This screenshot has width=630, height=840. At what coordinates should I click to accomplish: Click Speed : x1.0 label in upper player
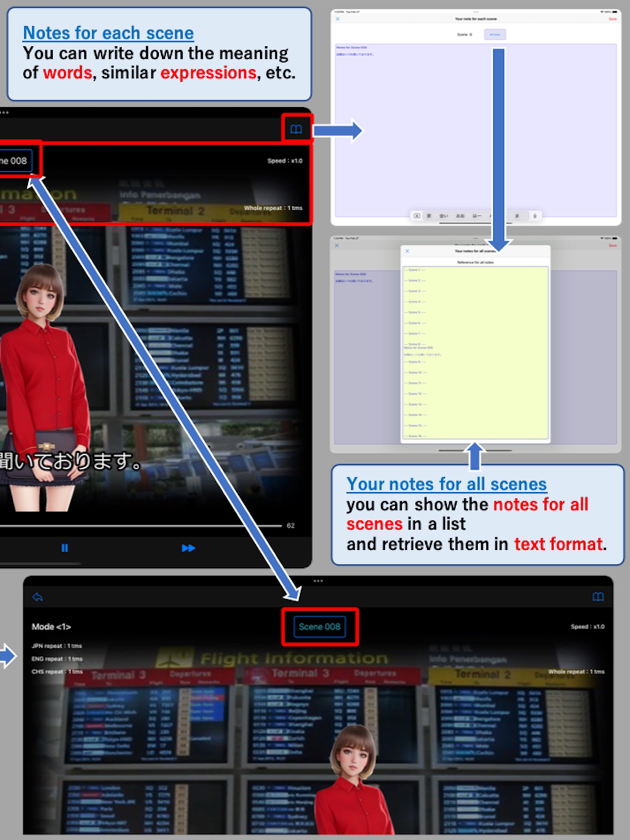tap(285, 161)
